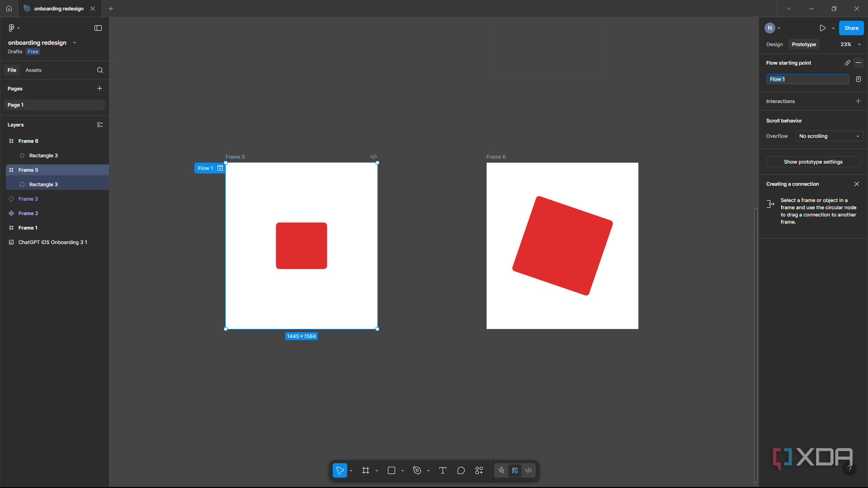Select the Pen tool
The image size is (868, 488).
tap(417, 470)
